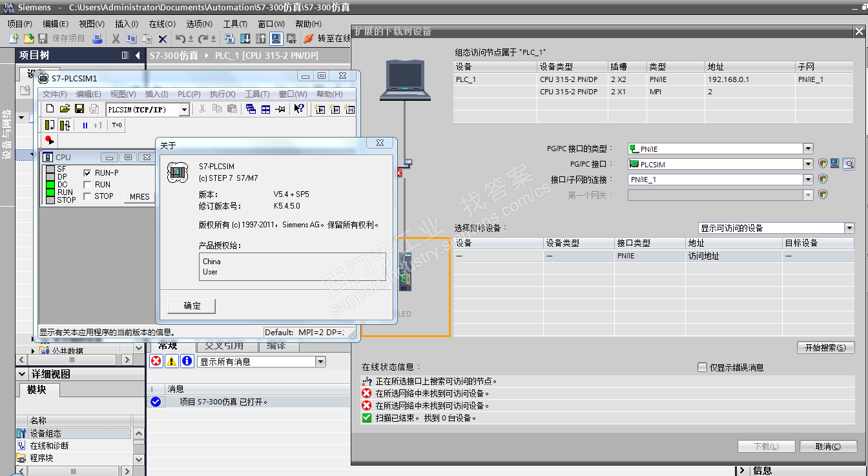868x476 pixels.
Task: Select the 程序块 item in detail view
Action: coord(73,458)
